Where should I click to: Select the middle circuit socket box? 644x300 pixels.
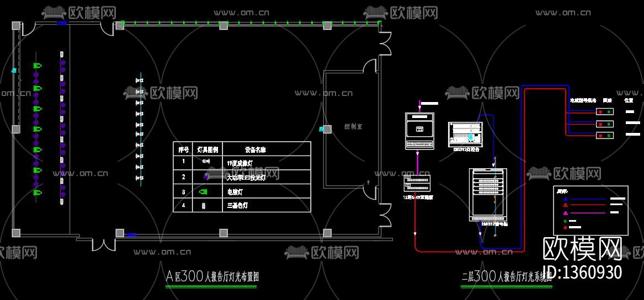coord(605,124)
